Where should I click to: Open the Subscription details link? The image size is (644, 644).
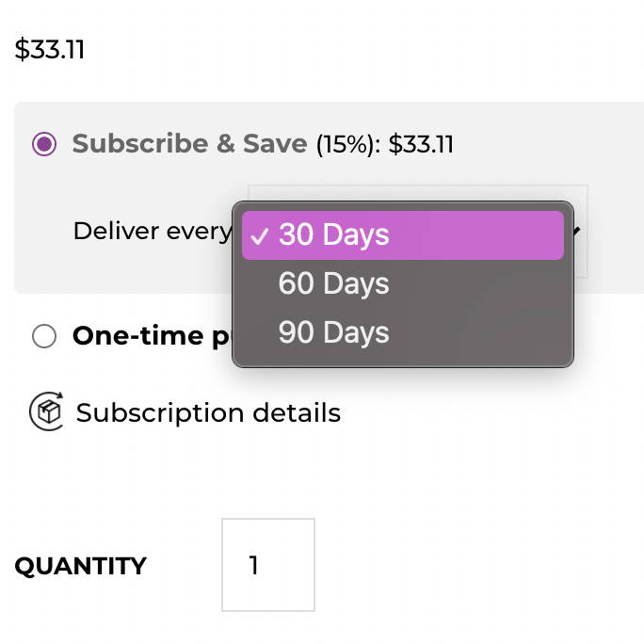tap(208, 412)
